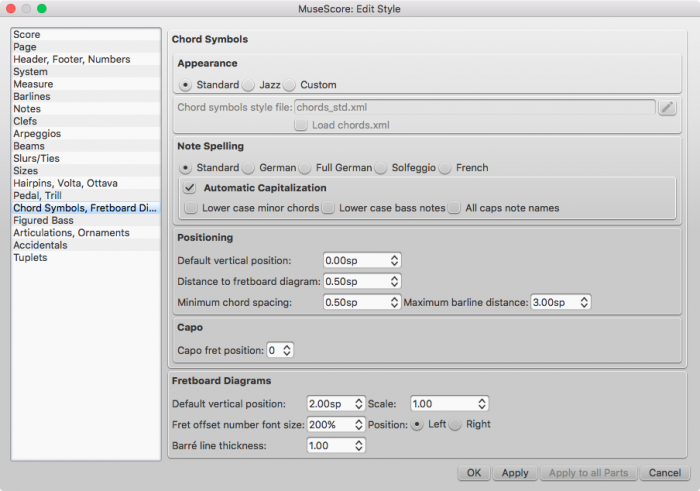The height and width of the screenshot is (491, 700).
Task: Open the Score style category
Action: (x=86, y=35)
